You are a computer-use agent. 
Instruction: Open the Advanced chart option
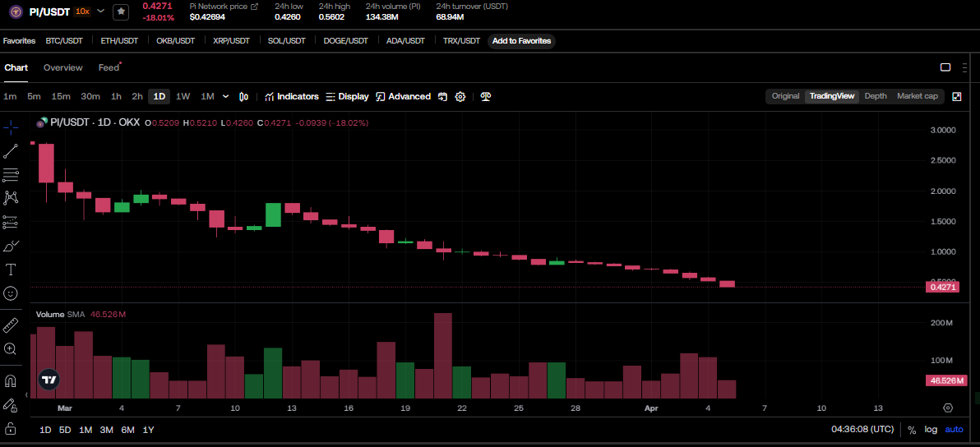[403, 97]
